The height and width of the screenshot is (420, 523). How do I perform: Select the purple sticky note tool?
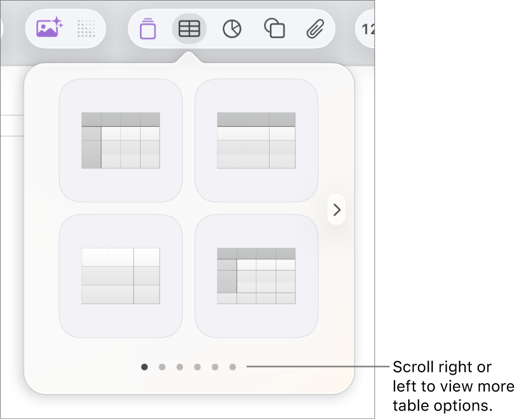pos(148,28)
